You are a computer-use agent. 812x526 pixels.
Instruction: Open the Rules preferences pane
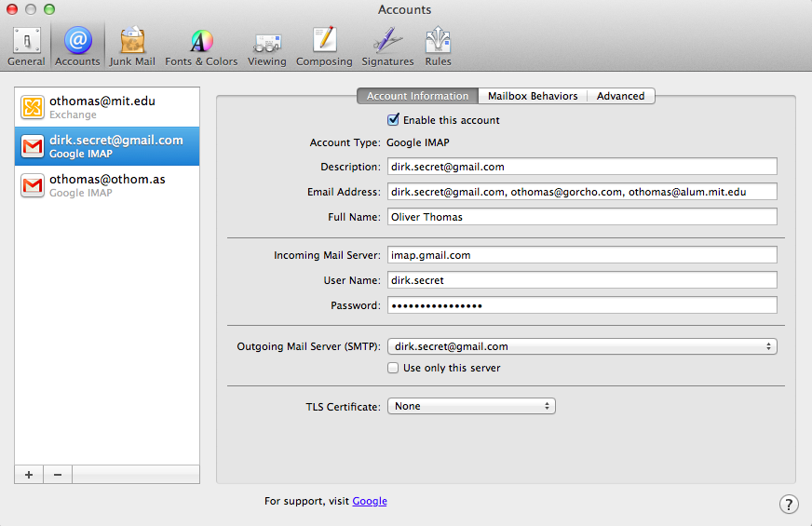[x=438, y=47]
